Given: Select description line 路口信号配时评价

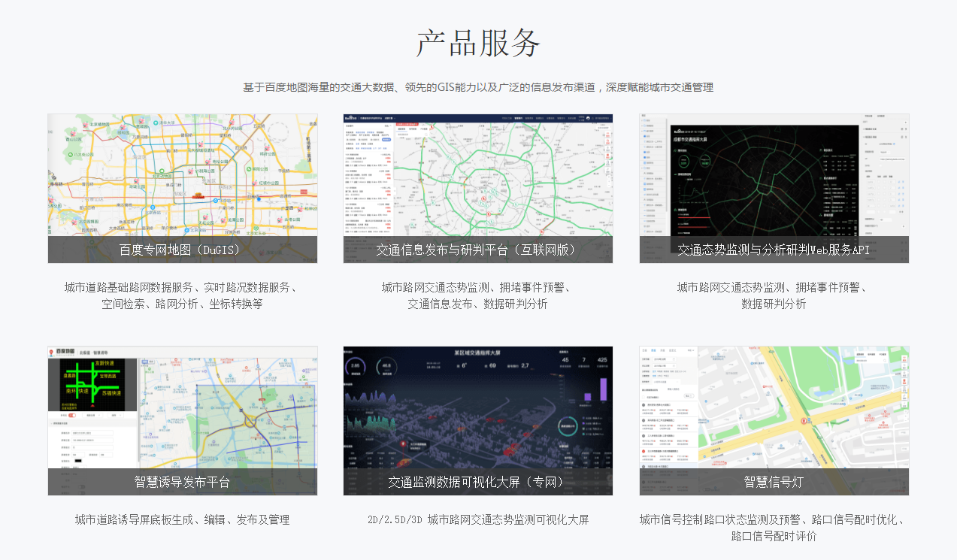Looking at the screenshot, I should click(x=774, y=536).
